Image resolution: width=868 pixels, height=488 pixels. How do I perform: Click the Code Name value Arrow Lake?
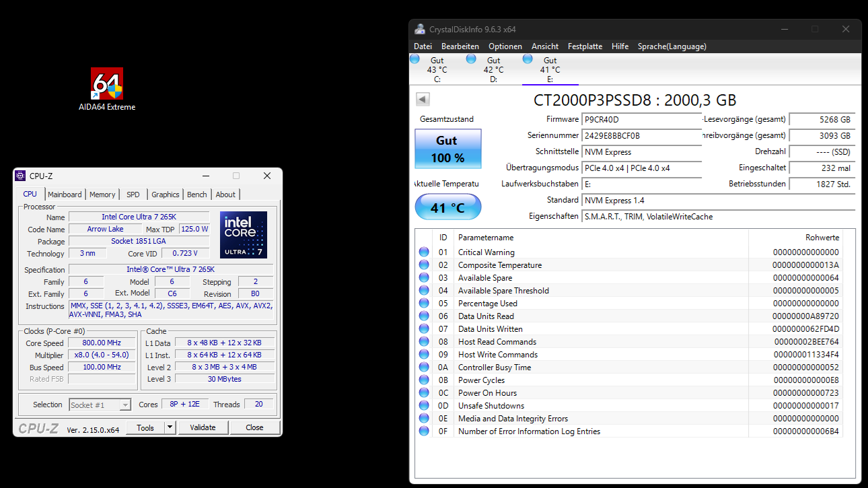pos(106,229)
